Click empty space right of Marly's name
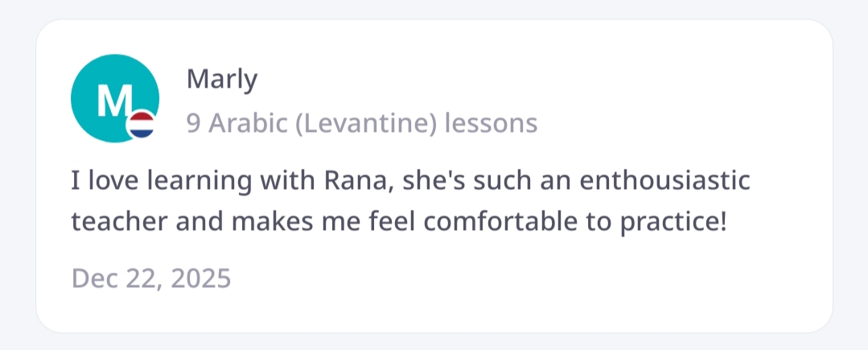The height and width of the screenshot is (350, 868). (523, 79)
